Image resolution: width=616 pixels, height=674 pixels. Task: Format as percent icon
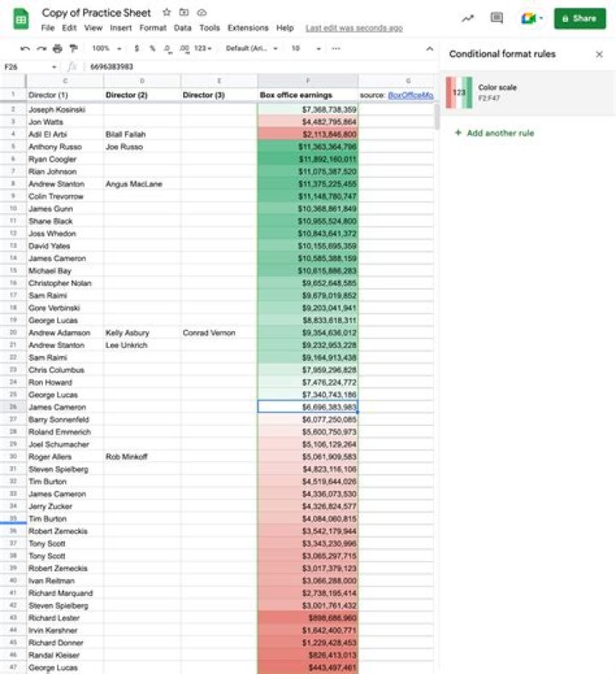[152, 49]
